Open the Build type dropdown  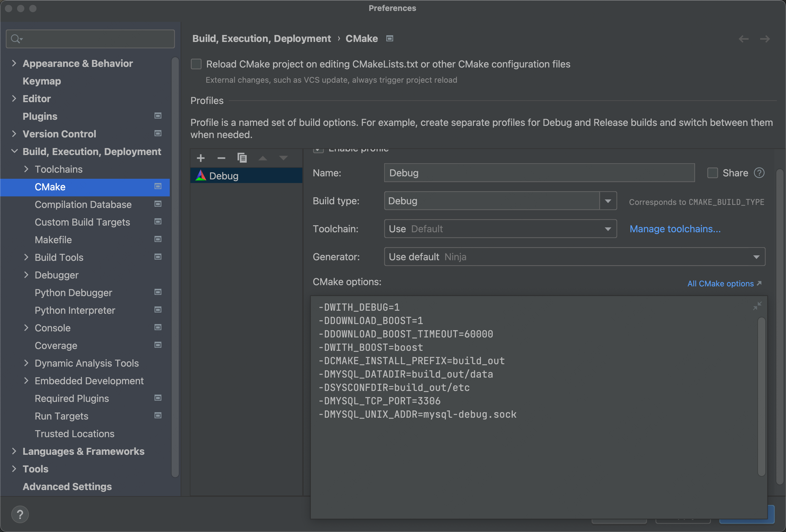click(608, 201)
